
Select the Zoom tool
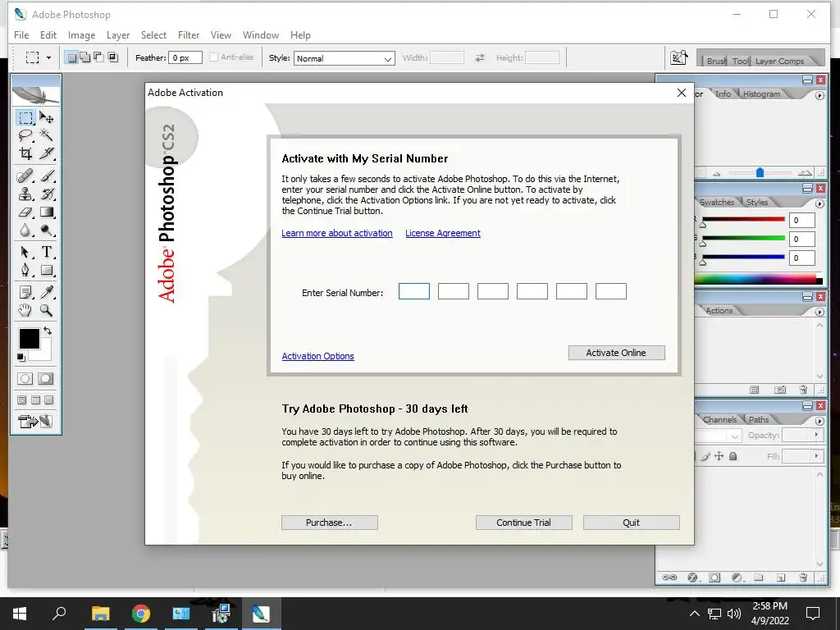[x=47, y=310]
